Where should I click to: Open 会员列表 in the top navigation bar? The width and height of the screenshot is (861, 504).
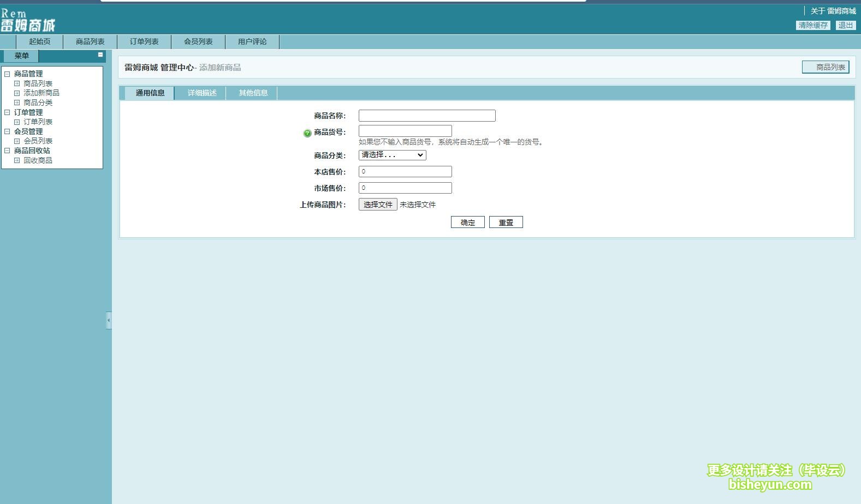tap(198, 42)
